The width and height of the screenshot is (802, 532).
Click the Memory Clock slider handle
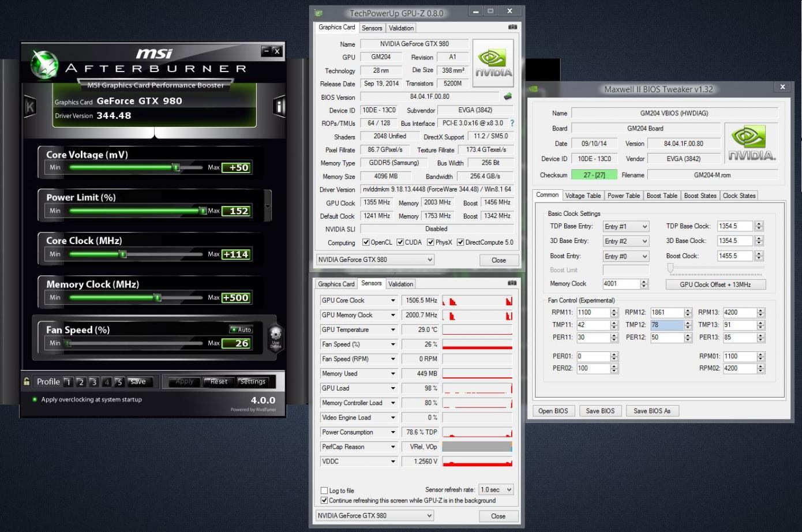[158, 298]
